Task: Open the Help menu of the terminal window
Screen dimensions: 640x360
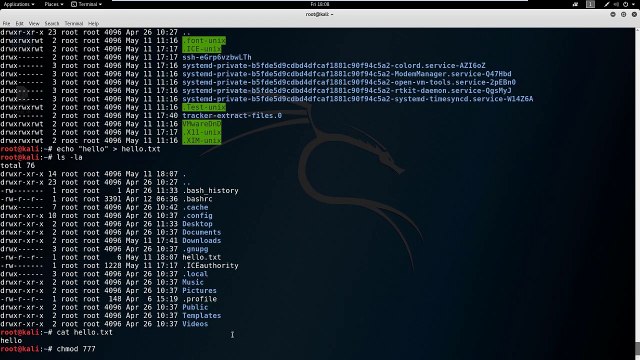Action: pos(93,24)
